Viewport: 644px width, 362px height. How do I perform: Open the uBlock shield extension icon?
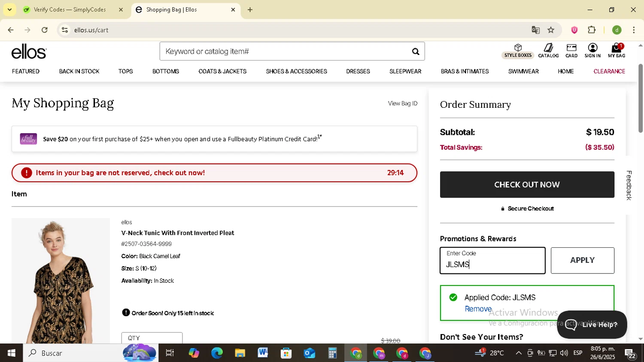click(574, 30)
